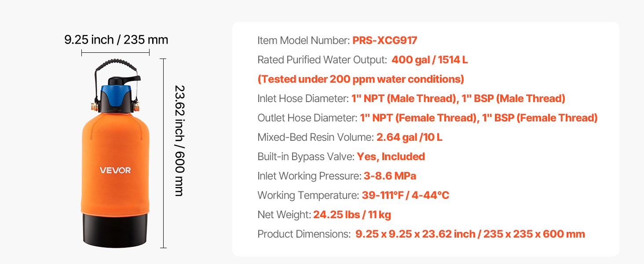Click the 'Tested under 200 ppm' note
644x264 pixels.
[x=361, y=79]
